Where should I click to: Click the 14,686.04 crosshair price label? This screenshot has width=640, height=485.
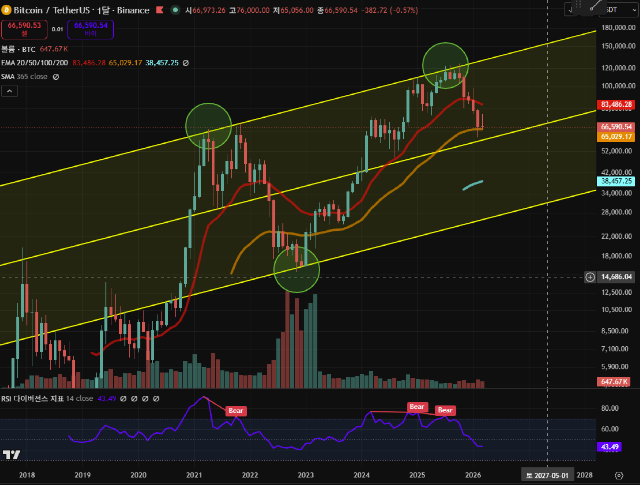tap(616, 277)
